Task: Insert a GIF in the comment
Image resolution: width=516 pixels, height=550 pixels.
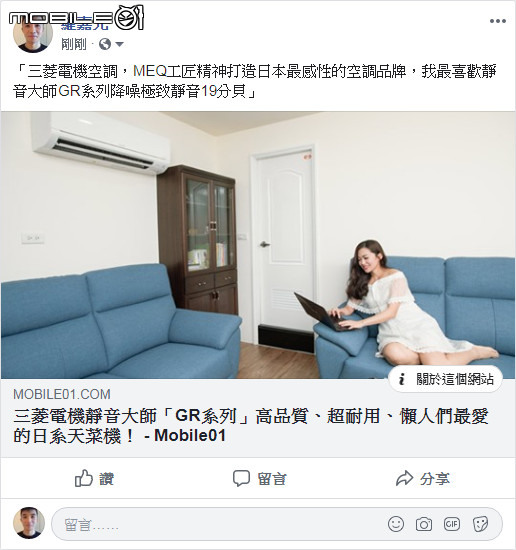Action: tap(452, 524)
